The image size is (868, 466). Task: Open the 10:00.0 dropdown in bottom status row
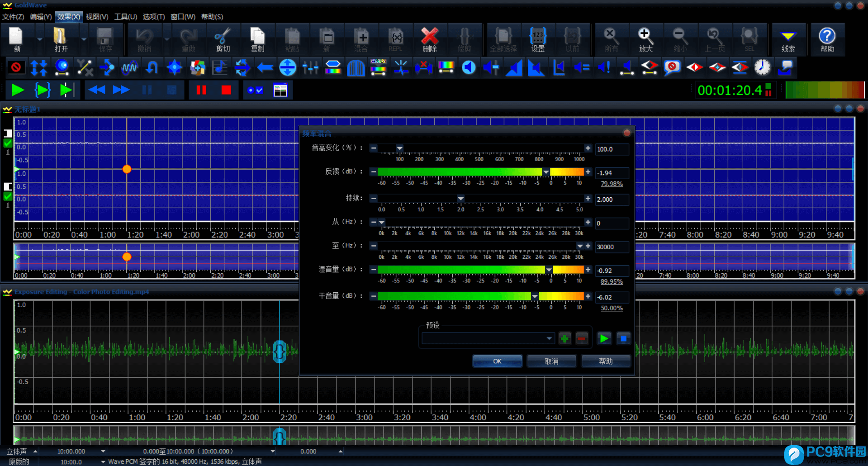coord(103,462)
